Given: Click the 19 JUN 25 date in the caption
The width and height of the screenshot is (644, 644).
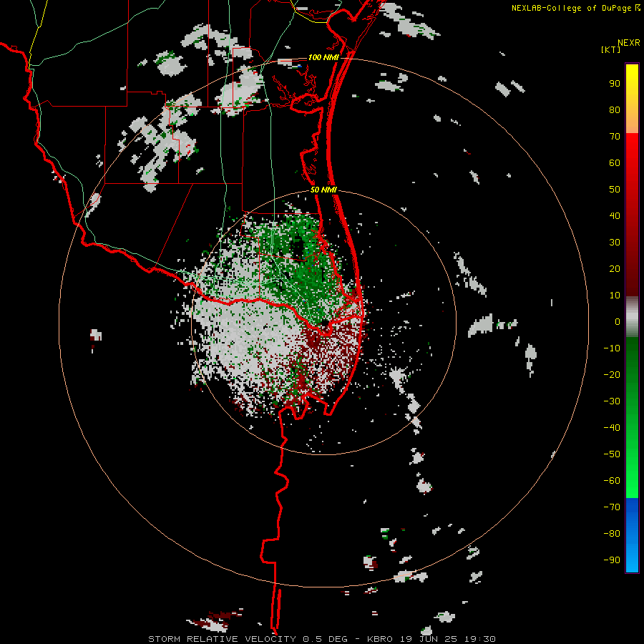Looking at the screenshot, I should coord(429,639).
